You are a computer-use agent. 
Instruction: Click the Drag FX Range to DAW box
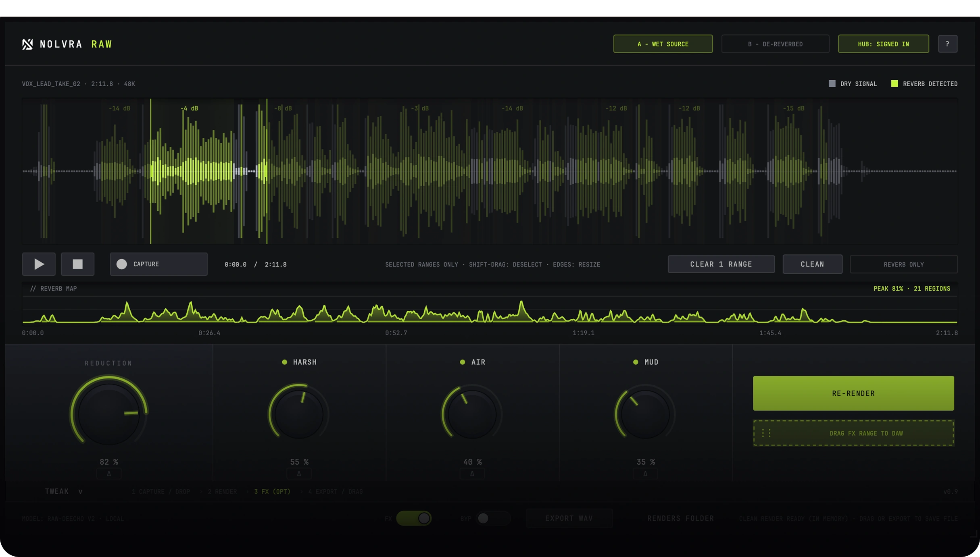[x=853, y=433]
